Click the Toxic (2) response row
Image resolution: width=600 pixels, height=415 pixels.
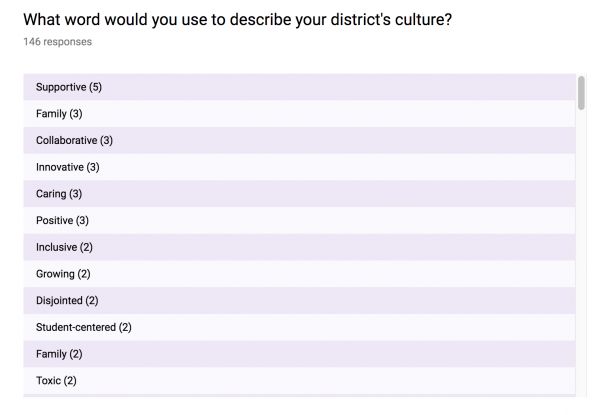coord(299,381)
